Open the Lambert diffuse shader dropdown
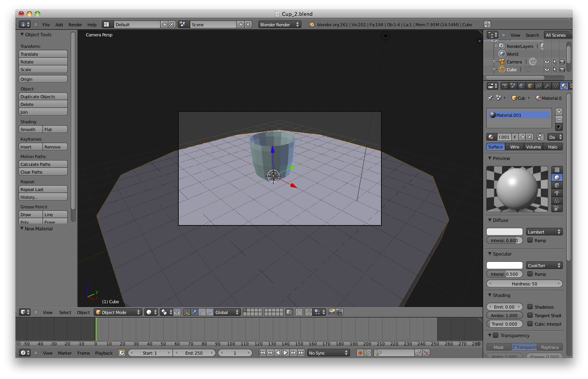 (x=544, y=232)
